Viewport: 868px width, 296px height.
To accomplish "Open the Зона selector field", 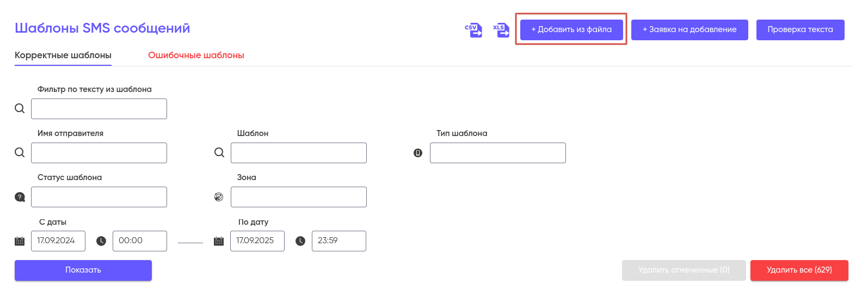I will (x=298, y=197).
